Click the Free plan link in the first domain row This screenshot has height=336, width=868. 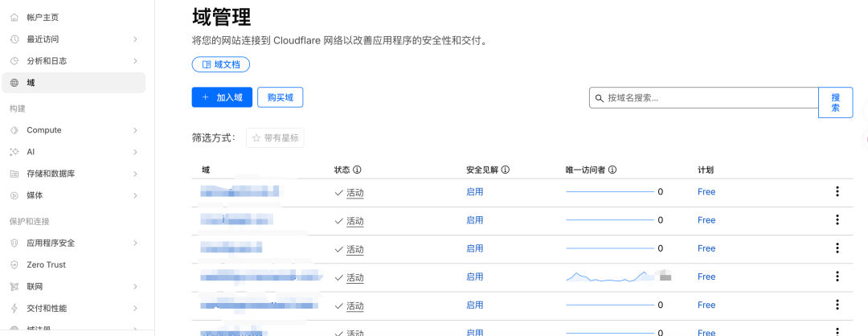[706, 191]
